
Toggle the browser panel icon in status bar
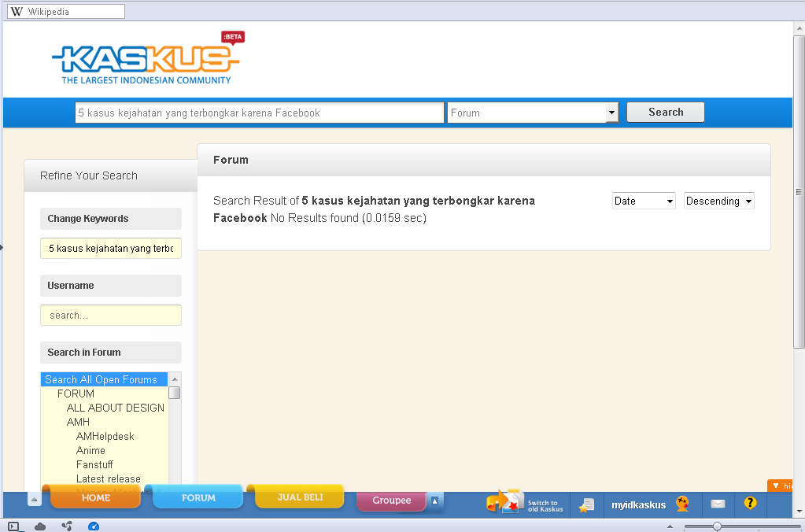point(13,526)
